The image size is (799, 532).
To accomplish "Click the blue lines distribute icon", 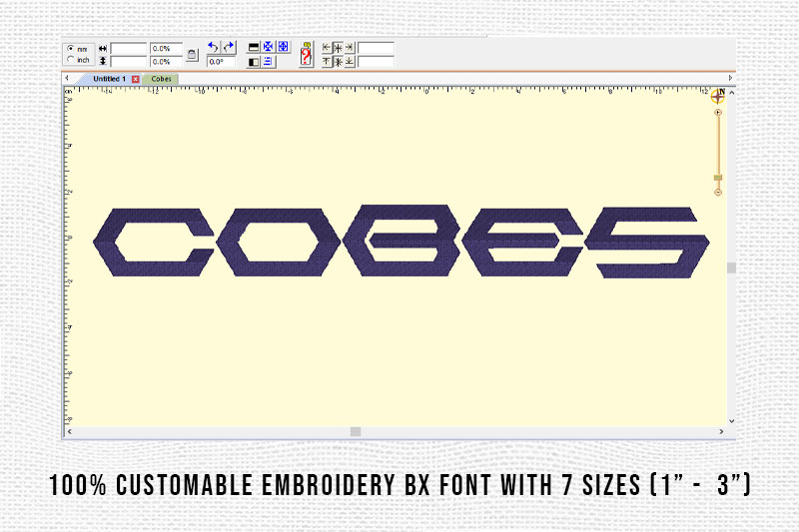I will tap(268, 62).
